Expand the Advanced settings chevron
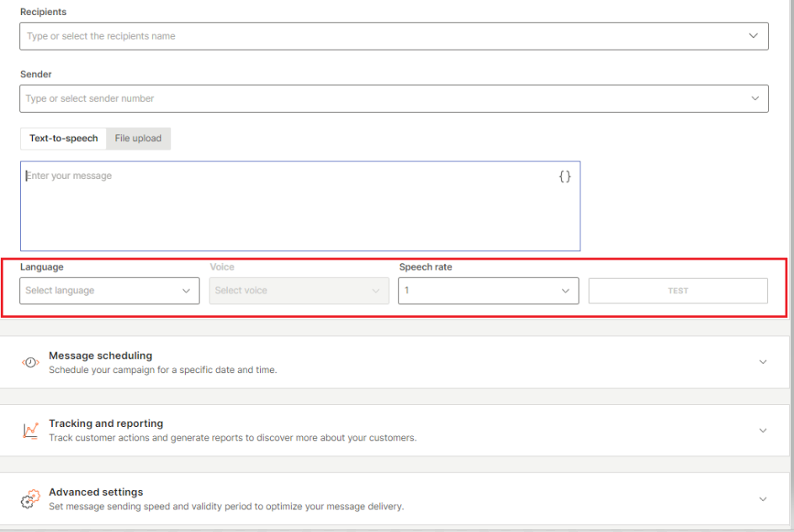This screenshot has width=794, height=532. (x=763, y=499)
